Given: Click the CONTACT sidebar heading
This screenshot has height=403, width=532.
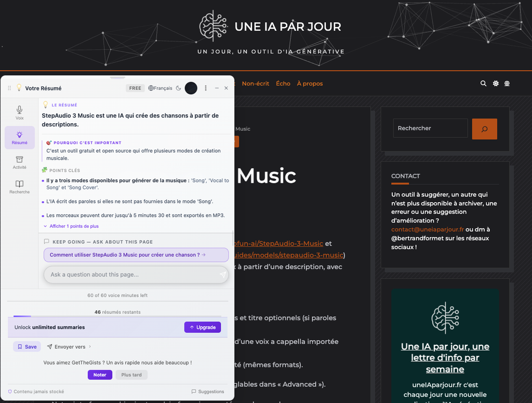Looking at the screenshot, I should click(x=405, y=176).
